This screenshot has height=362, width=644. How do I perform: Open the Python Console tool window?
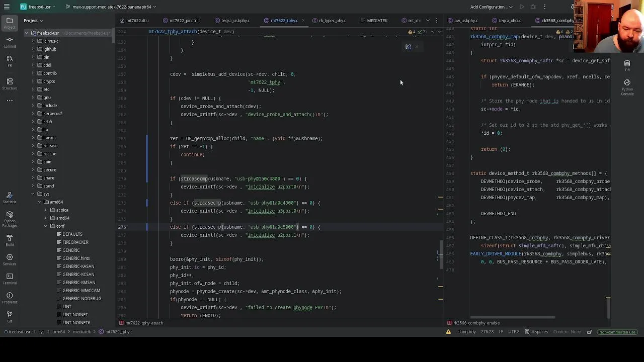627,87
